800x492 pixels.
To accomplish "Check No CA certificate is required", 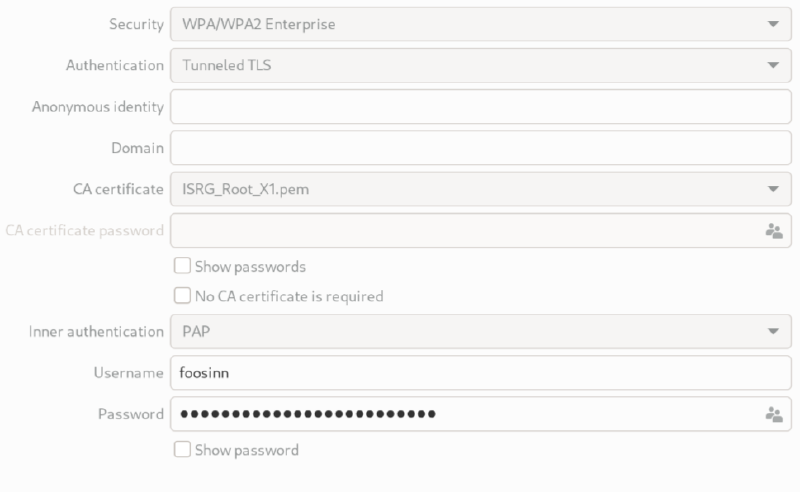I will (182, 296).
